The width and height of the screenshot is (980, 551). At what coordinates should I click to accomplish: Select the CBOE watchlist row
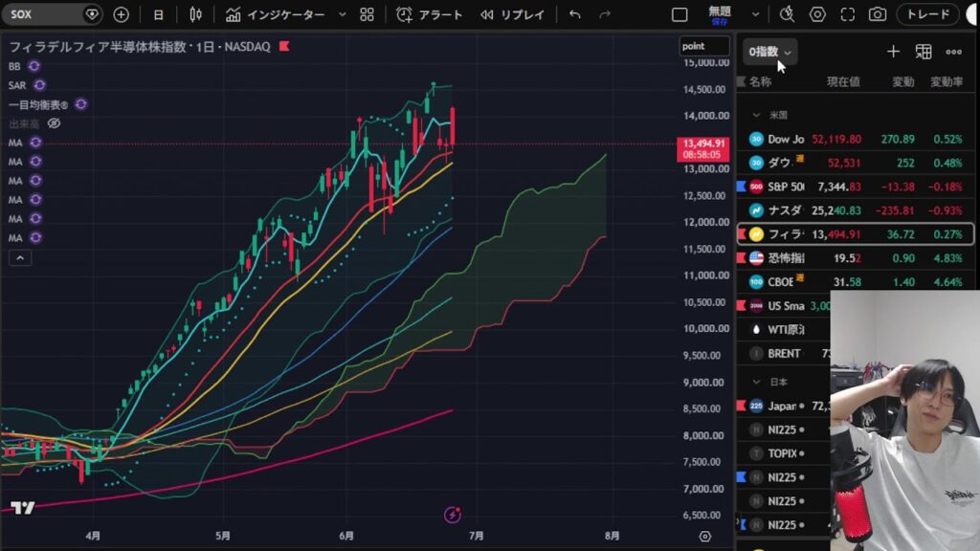point(855,282)
